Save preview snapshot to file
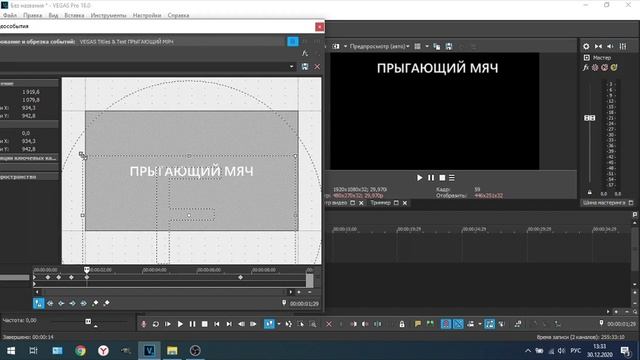The height and width of the screenshot is (360, 640). [449, 47]
